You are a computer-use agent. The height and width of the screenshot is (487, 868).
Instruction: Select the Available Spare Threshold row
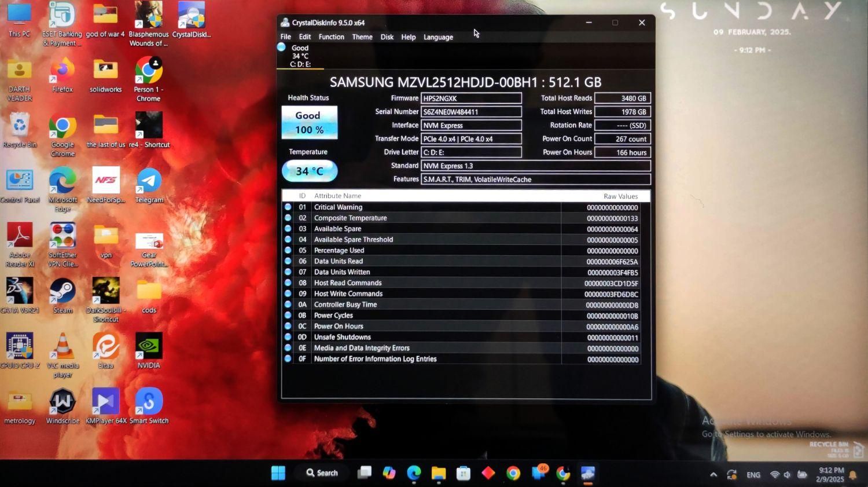(461, 240)
